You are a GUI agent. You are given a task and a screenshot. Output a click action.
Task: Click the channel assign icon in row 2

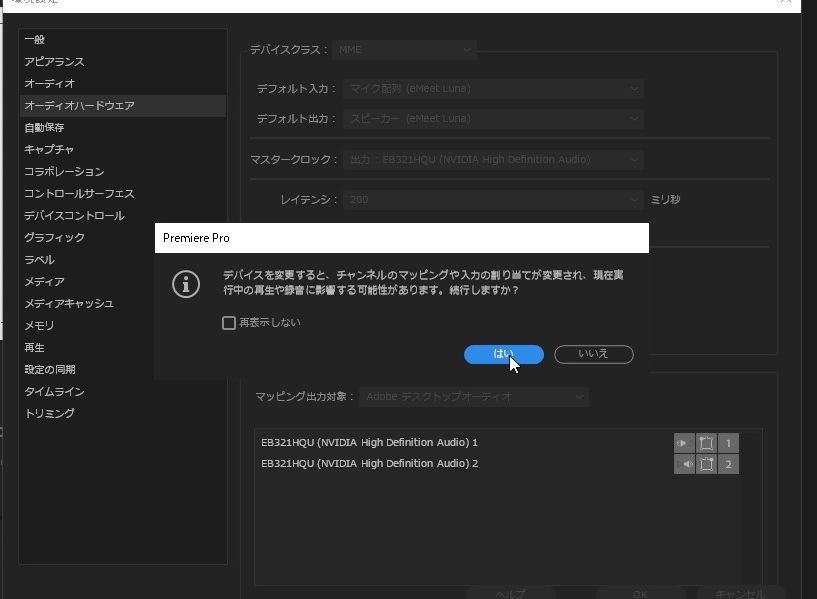707,464
